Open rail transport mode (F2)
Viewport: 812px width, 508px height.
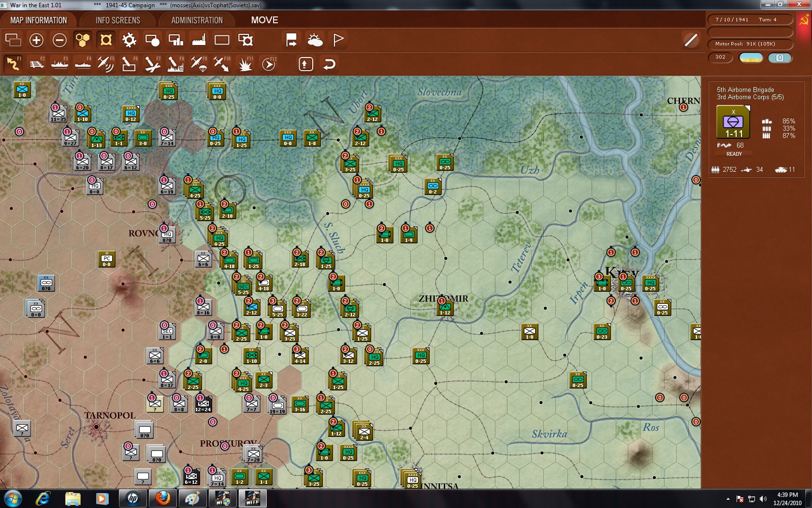pyautogui.click(x=36, y=63)
